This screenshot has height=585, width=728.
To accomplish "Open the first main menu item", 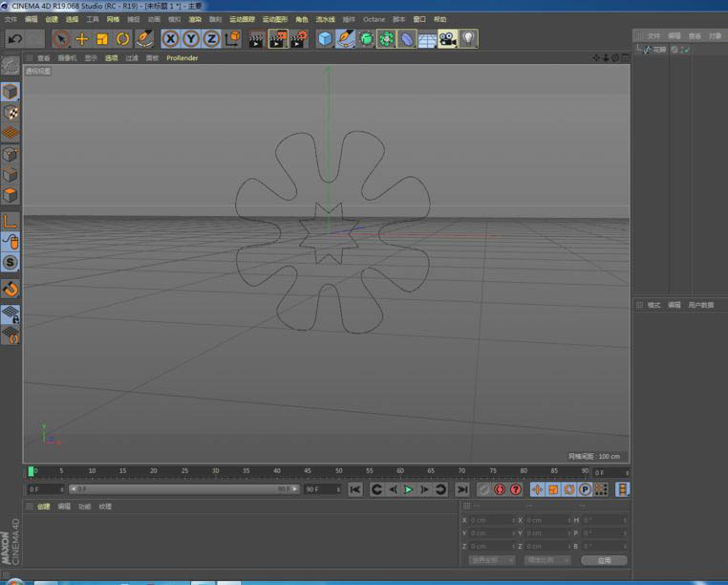I will 11,19.
